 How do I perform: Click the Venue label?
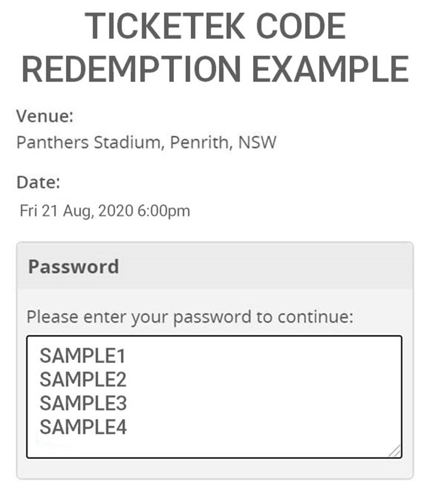click(44, 115)
